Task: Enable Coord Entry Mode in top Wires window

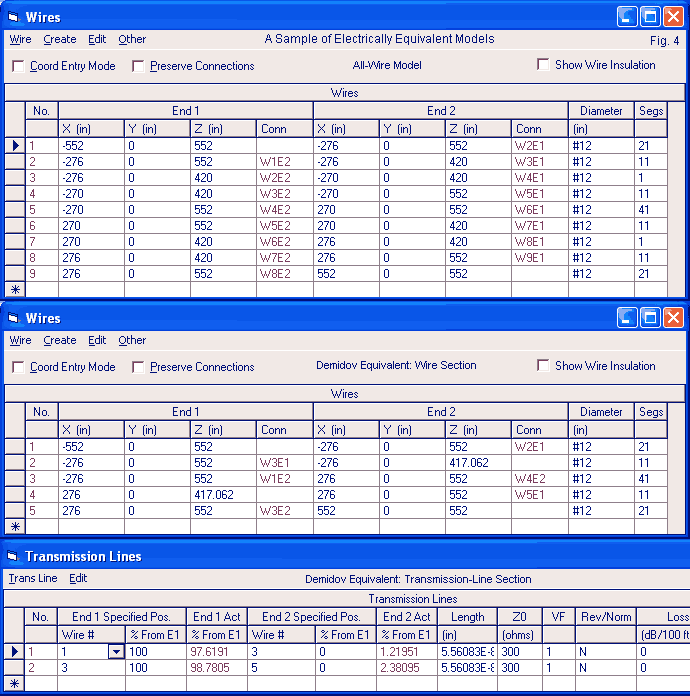Action: coord(18,66)
